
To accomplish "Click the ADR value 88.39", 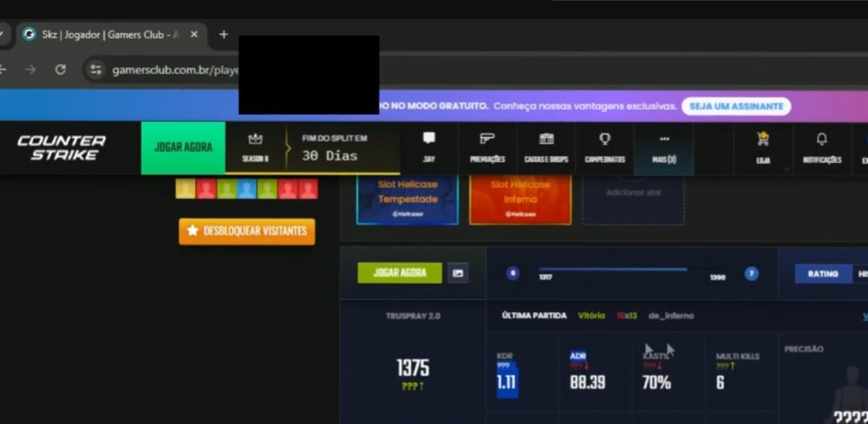I will [x=588, y=383].
